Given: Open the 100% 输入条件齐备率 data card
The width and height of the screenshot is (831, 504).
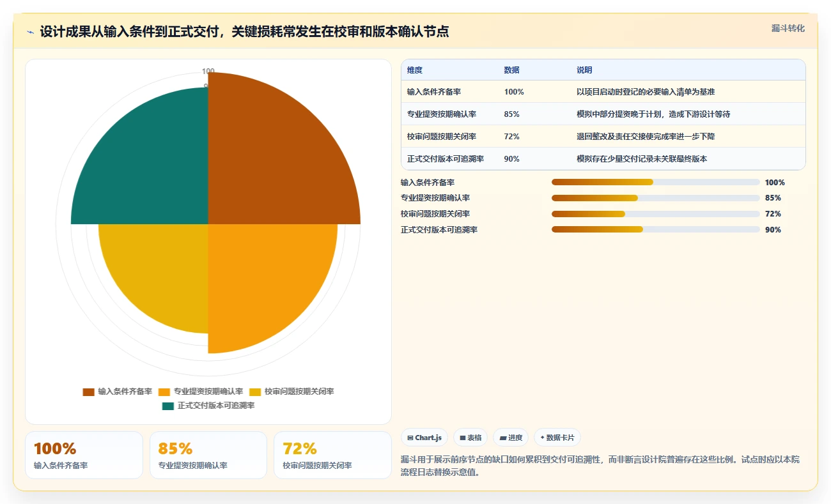Looking at the screenshot, I should pyautogui.click(x=84, y=455).
